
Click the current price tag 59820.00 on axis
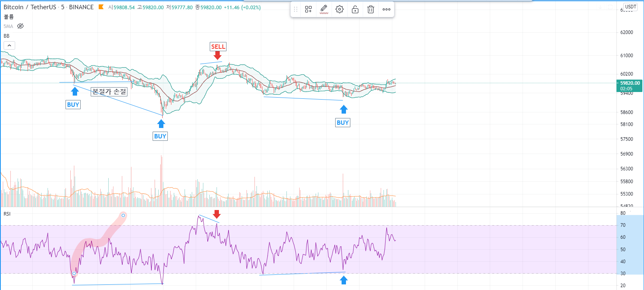630,83
